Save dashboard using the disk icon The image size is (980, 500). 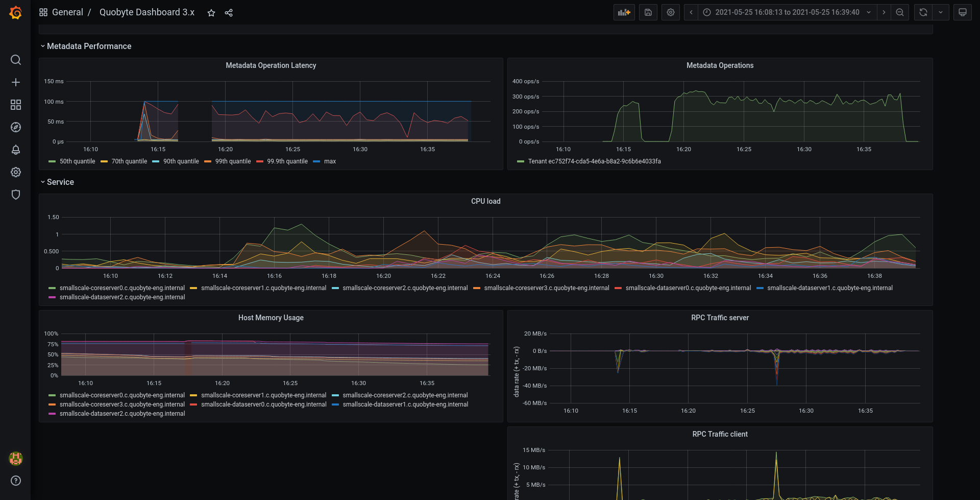click(648, 12)
